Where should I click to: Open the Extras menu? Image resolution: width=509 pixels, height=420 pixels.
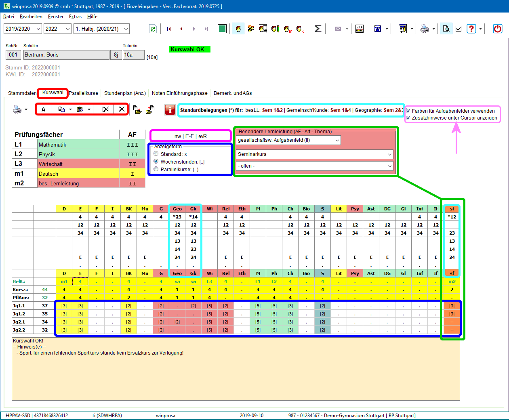coord(75,17)
